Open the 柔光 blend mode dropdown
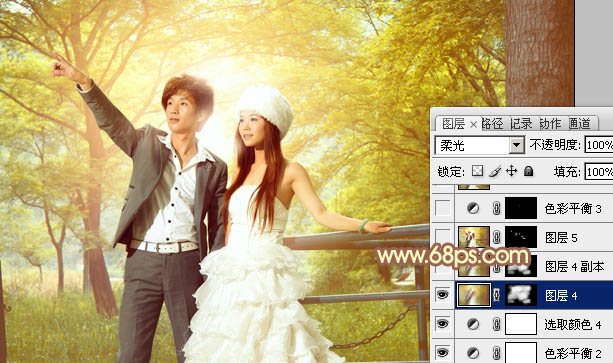 [480, 145]
